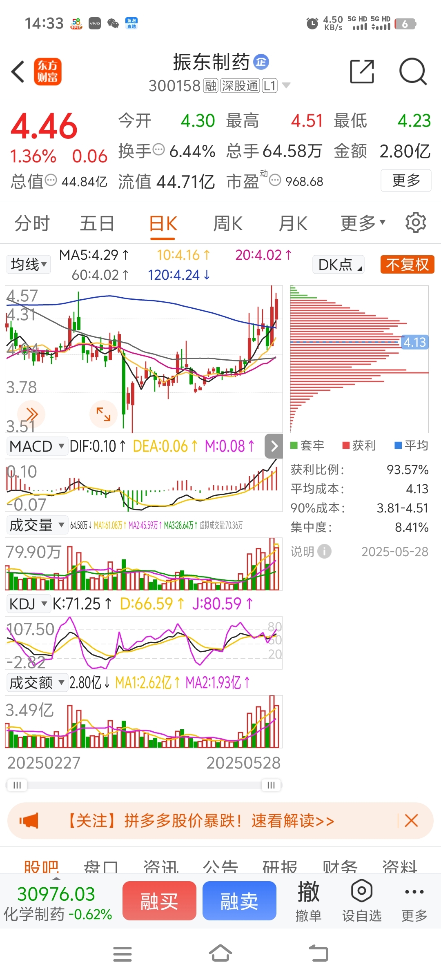Tap the 东方财富 logo icon
441x980 pixels.
47,71
